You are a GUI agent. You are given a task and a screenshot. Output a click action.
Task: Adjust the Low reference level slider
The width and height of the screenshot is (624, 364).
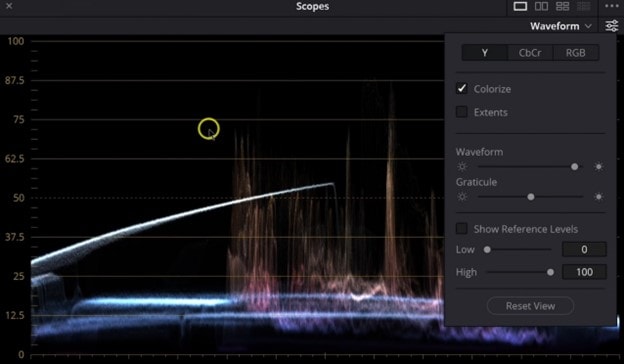(487, 250)
